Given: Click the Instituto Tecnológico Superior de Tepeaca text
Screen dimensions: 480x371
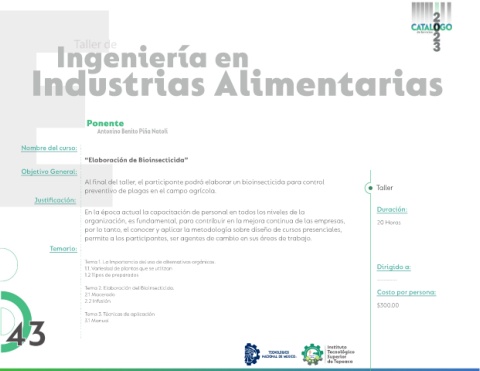Looking at the screenshot, I should (x=340, y=354).
